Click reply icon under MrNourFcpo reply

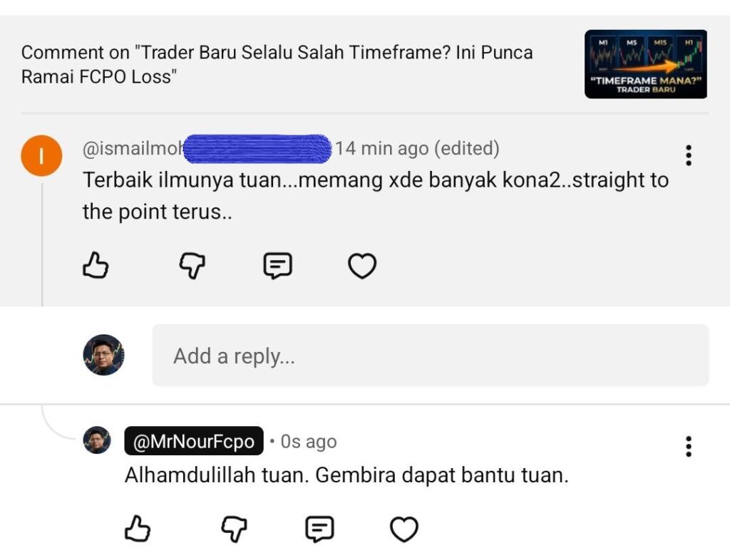(319, 529)
